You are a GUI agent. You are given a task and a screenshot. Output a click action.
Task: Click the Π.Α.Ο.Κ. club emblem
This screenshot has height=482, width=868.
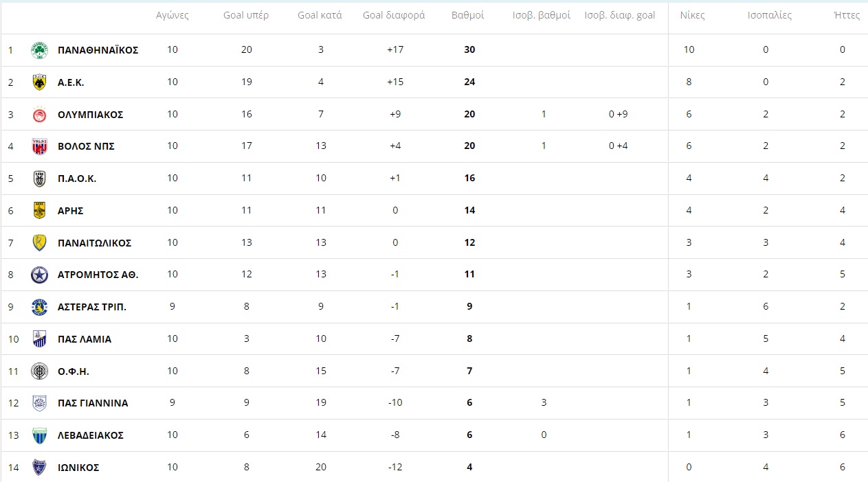[x=40, y=179]
